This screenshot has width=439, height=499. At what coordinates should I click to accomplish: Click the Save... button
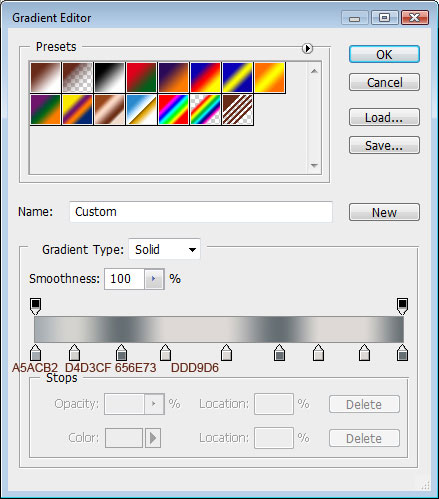[x=384, y=145]
